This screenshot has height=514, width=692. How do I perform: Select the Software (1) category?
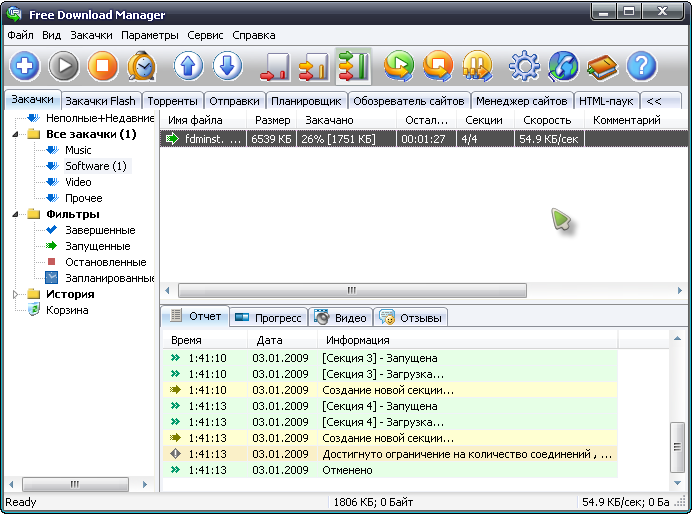coord(96,166)
